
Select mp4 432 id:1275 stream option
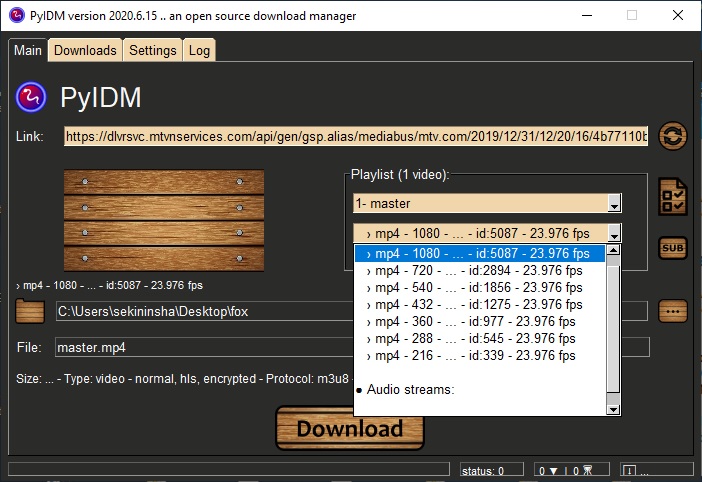click(479, 304)
